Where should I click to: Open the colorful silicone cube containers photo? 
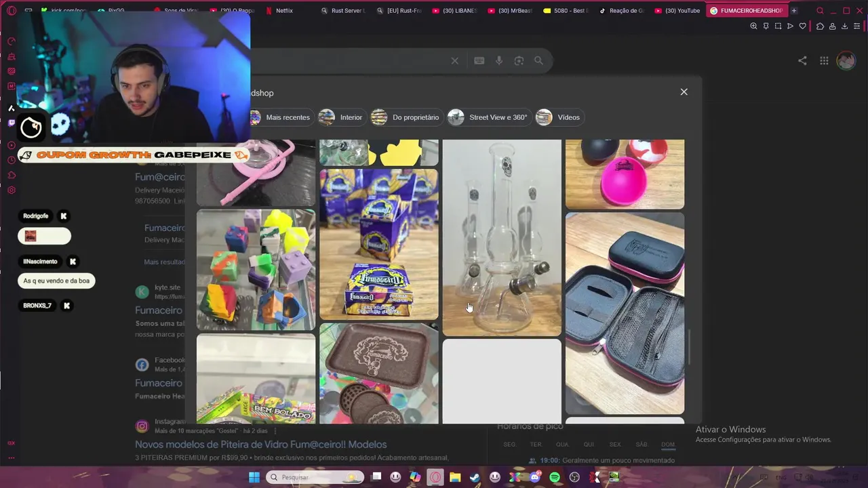coord(256,270)
